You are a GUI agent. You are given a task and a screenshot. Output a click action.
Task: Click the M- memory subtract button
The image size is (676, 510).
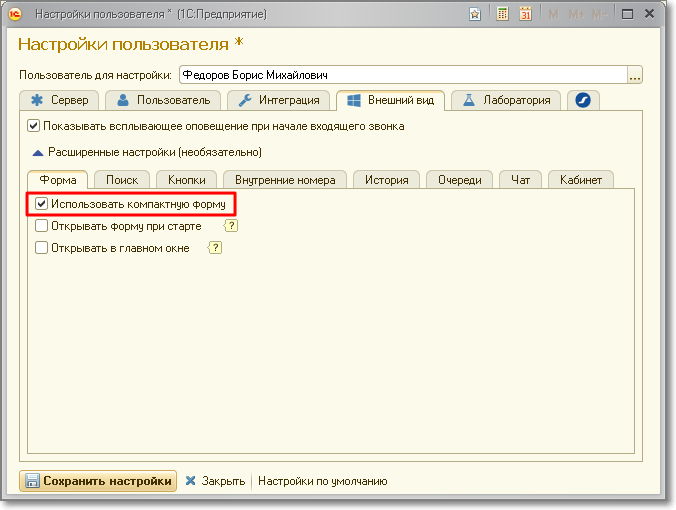pyautogui.click(x=600, y=15)
